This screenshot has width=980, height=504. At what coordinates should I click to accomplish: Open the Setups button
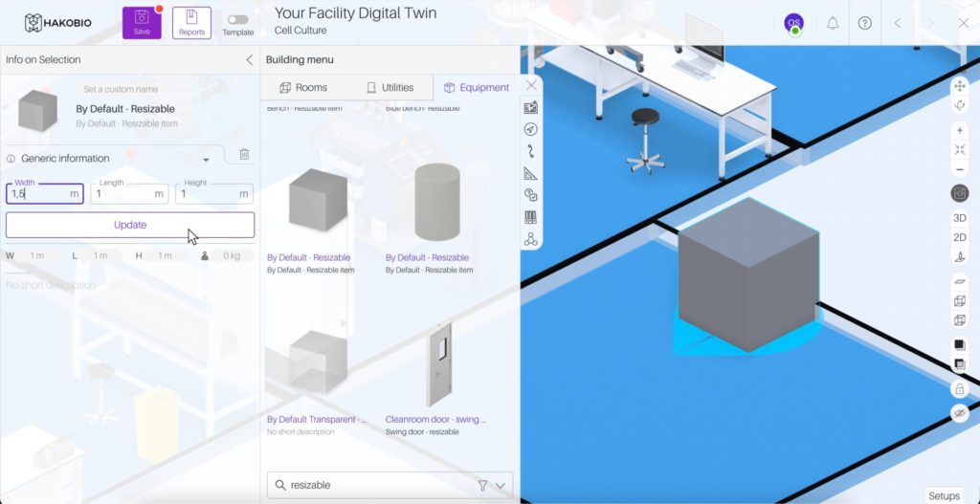(x=943, y=495)
